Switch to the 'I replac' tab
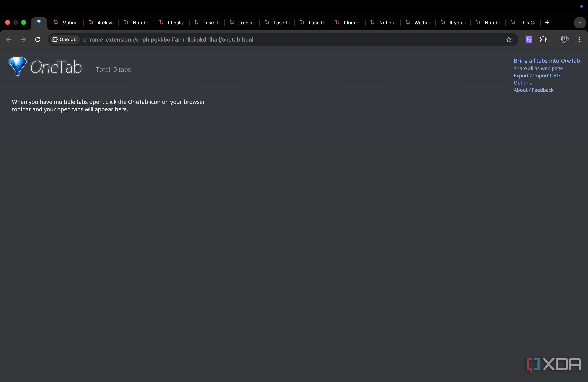588x382 pixels. click(242, 23)
